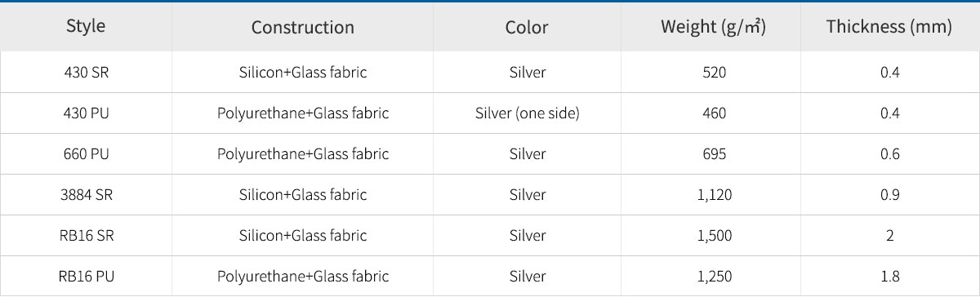The width and height of the screenshot is (980, 297).
Task: Select the 3884 SR style cell
Action: coord(87,195)
